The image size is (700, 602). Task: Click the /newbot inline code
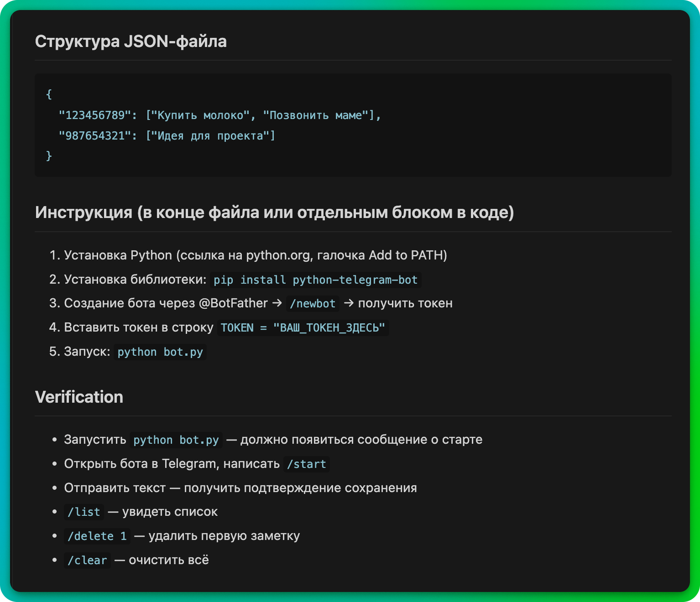point(313,304)
